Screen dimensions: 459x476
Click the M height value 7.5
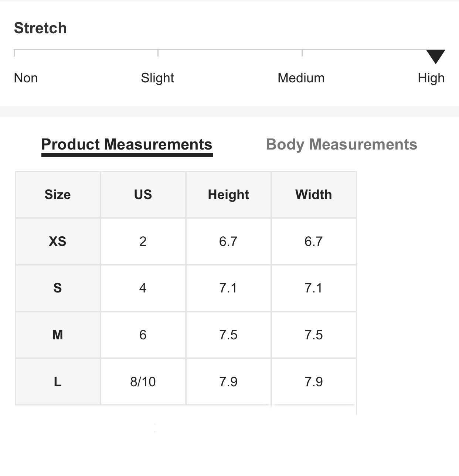click(x=228, y=335)
